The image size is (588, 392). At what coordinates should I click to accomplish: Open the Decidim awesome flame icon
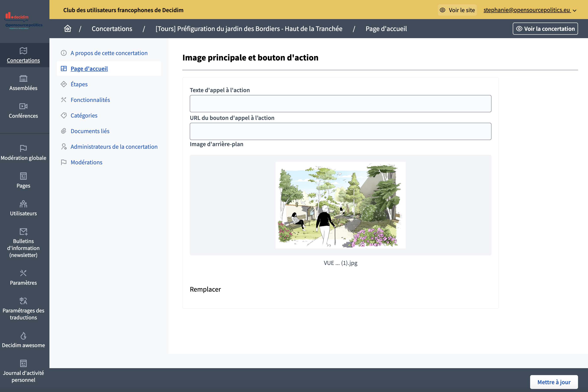23,336
